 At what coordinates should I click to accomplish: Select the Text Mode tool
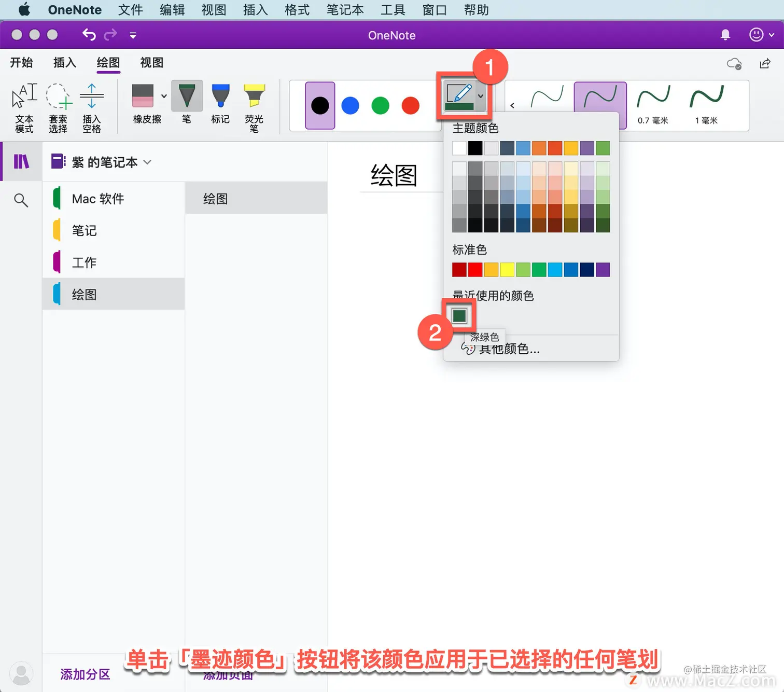click(x=24, y=108)
